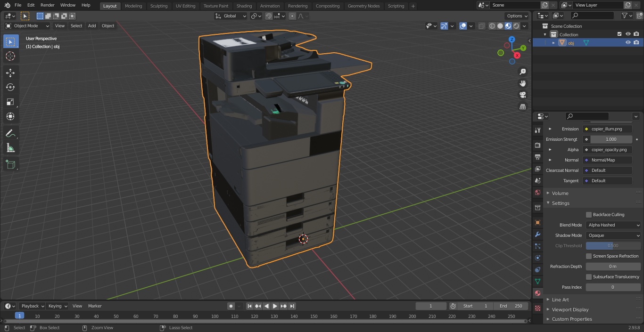Open the Keying popover in timeline
Viewport: 644px width, 332px height.
pos(58,306)
